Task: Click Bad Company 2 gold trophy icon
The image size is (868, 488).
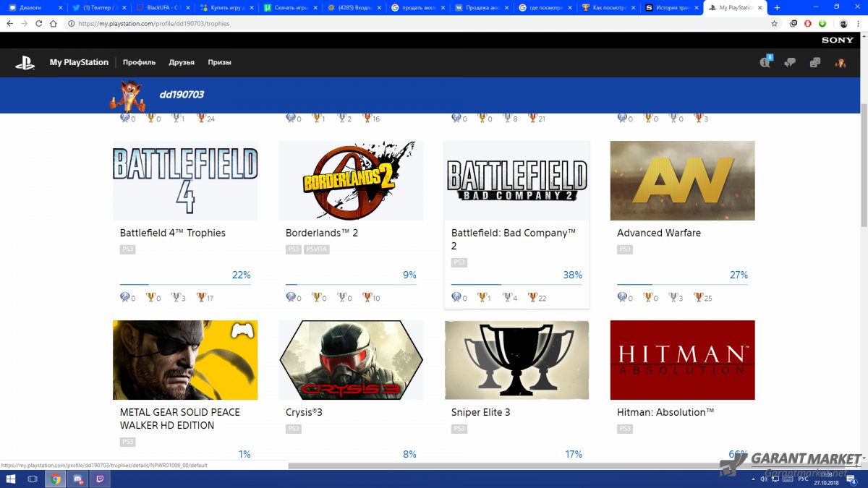Action: pyautogui.click(x=482, y=297)
